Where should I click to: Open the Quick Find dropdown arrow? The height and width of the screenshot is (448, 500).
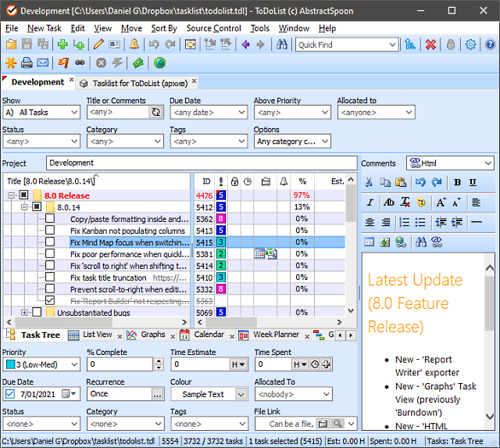(392, 45)
